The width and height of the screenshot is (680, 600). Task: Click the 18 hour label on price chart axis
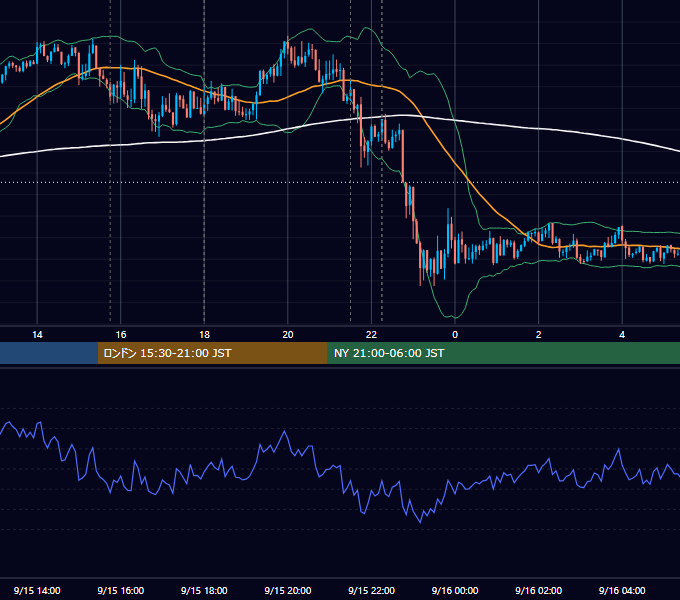click(204, 335)
